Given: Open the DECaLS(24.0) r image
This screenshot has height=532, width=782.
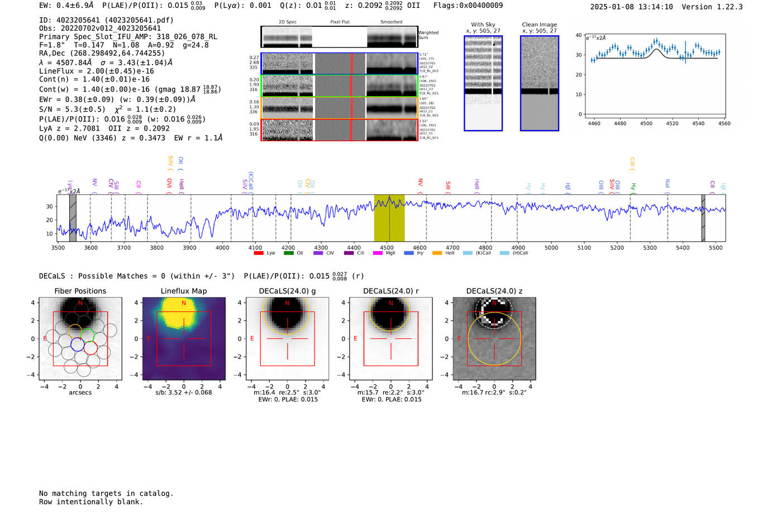Looking at the screenshot, I should pos(390,339).
